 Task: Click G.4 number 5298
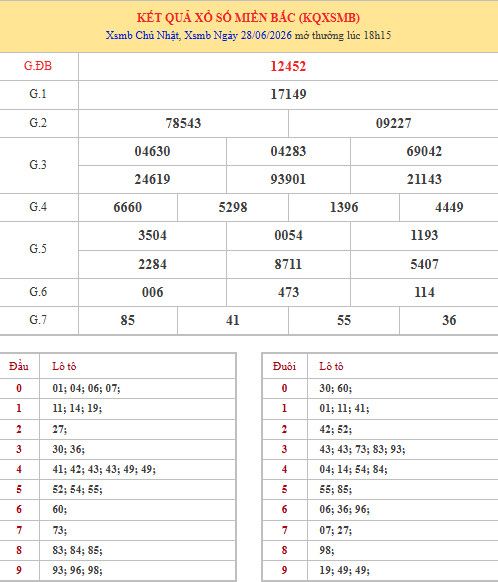pyautogui.click(x=233, y=207)
